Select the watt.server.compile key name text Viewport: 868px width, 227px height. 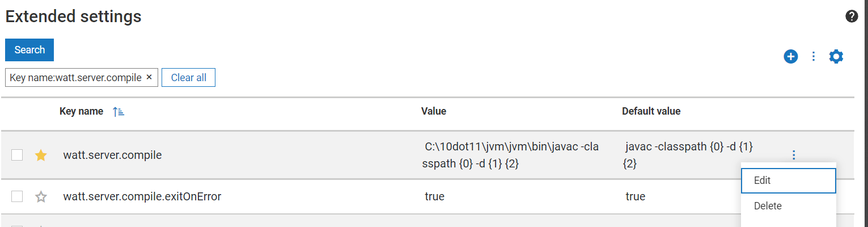112,155
